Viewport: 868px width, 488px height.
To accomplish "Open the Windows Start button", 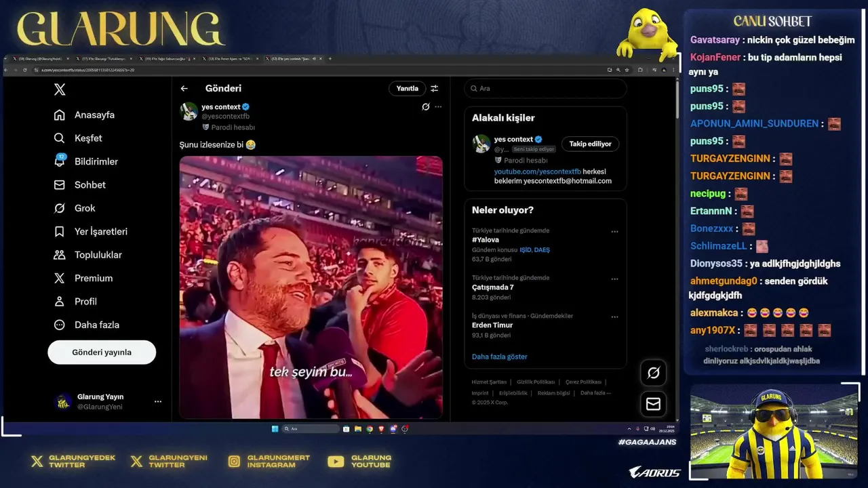I will pos(275,429).
